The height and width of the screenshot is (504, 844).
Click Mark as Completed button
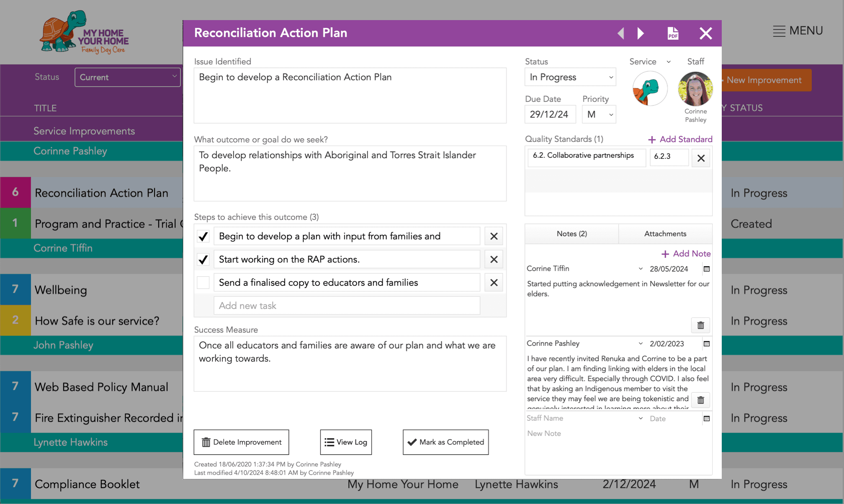(x=445, y=442)
